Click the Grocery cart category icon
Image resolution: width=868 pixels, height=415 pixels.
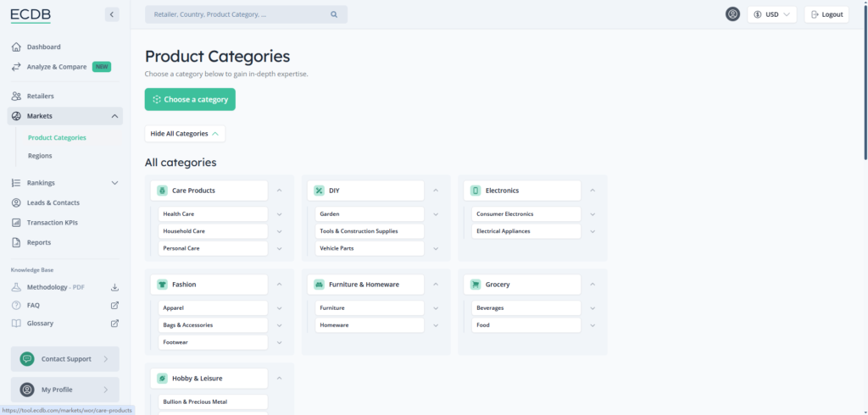coord(476,285)
